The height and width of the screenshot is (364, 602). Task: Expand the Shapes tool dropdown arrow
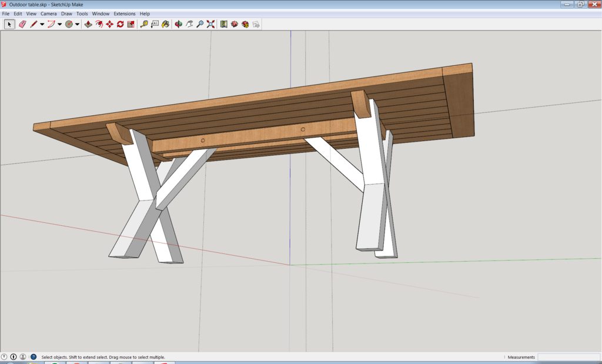point(77,24)
